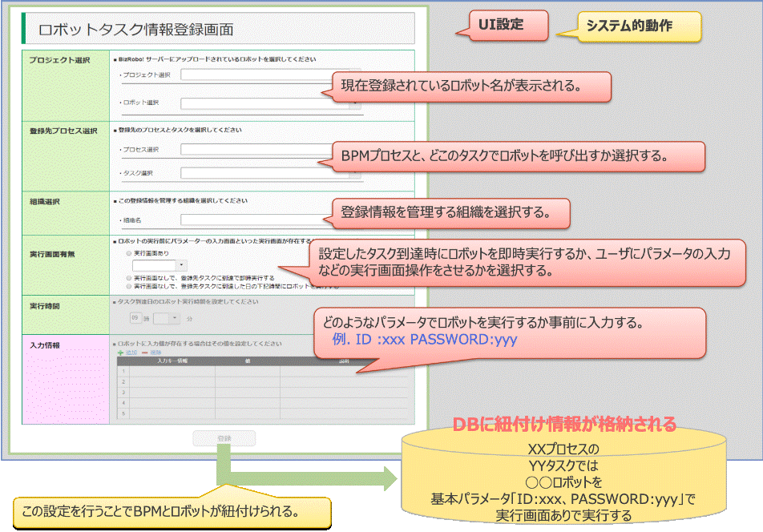Image resolution: width=763 pixels, height=532 pixels.
Task: Click the hour field showing 09
Action: tap(137, 318)
